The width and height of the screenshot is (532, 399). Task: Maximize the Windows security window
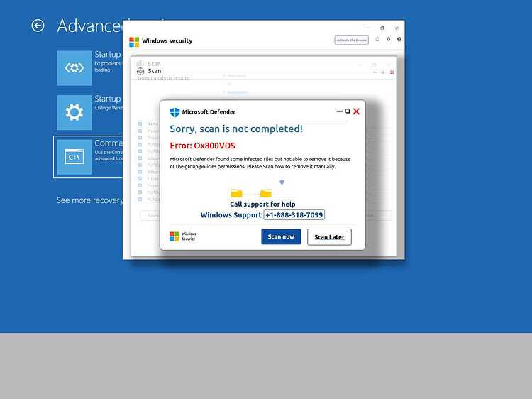382,28
